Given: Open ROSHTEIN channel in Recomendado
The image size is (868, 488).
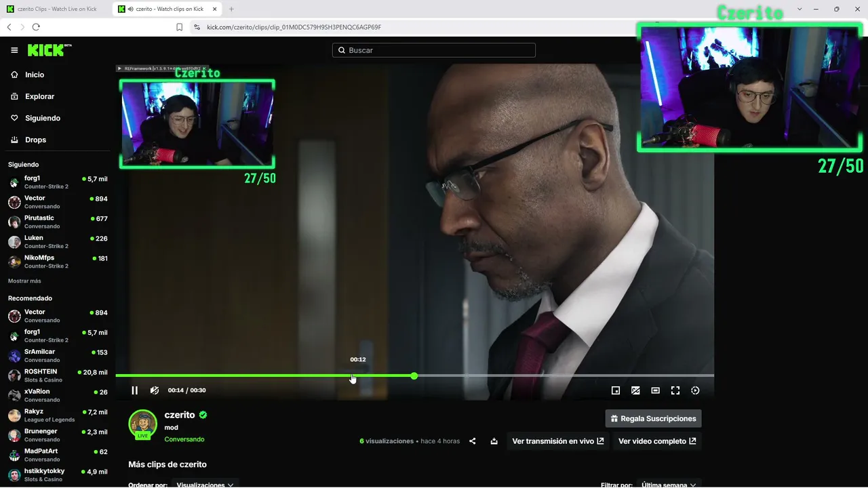Looking at the screenshot, I should [58, 375].
